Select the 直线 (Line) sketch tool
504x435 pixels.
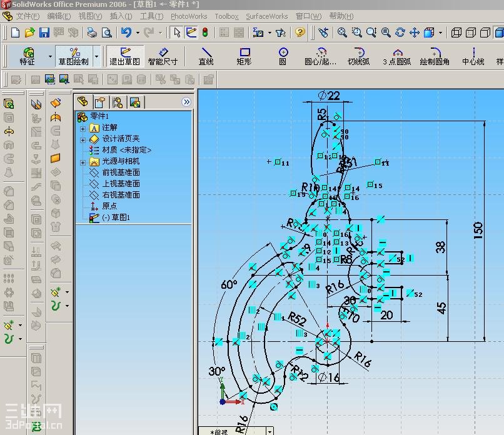point(206,56)
